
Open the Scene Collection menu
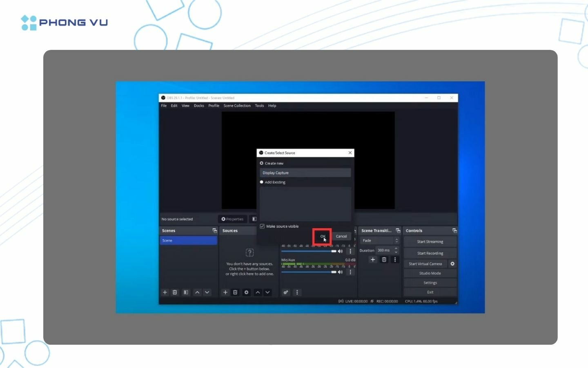(237, 105)
